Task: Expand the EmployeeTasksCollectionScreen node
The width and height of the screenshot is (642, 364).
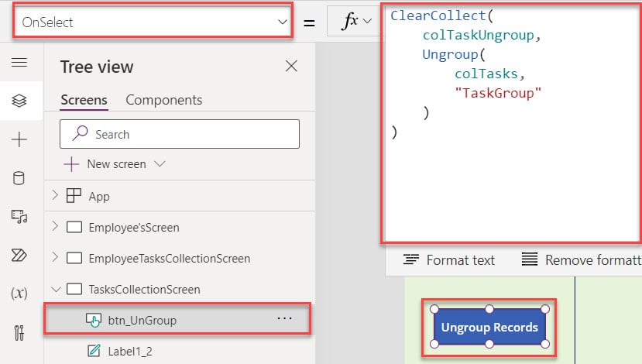Action: [55, 258]
